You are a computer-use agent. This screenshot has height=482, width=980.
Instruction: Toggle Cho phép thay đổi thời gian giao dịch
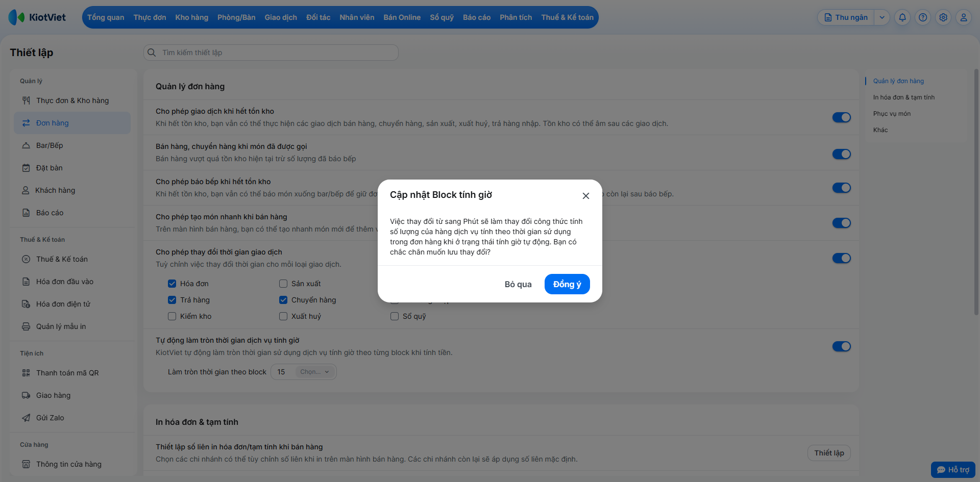[842, 258]
